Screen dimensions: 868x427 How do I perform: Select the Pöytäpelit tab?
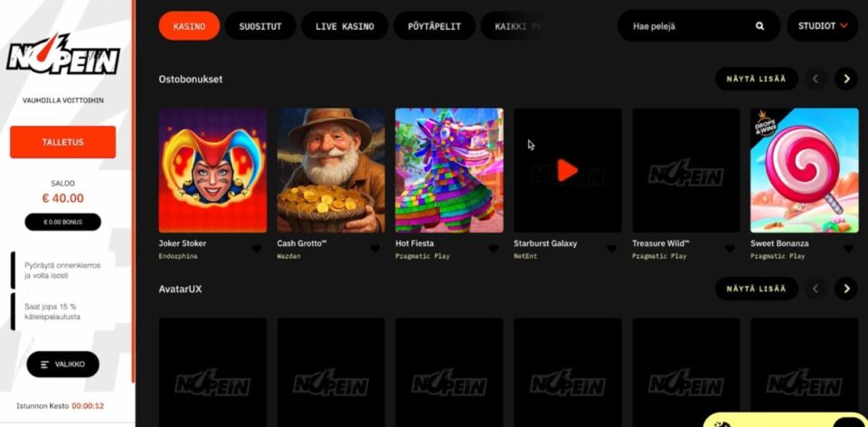pyautogui.click(x=434, y=26)
